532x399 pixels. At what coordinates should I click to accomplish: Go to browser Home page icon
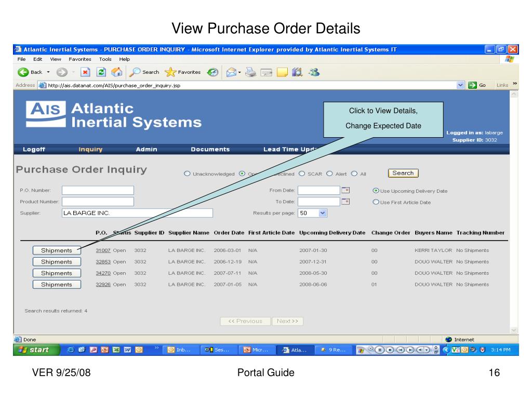pyautogui.click(x=117, y=72)
